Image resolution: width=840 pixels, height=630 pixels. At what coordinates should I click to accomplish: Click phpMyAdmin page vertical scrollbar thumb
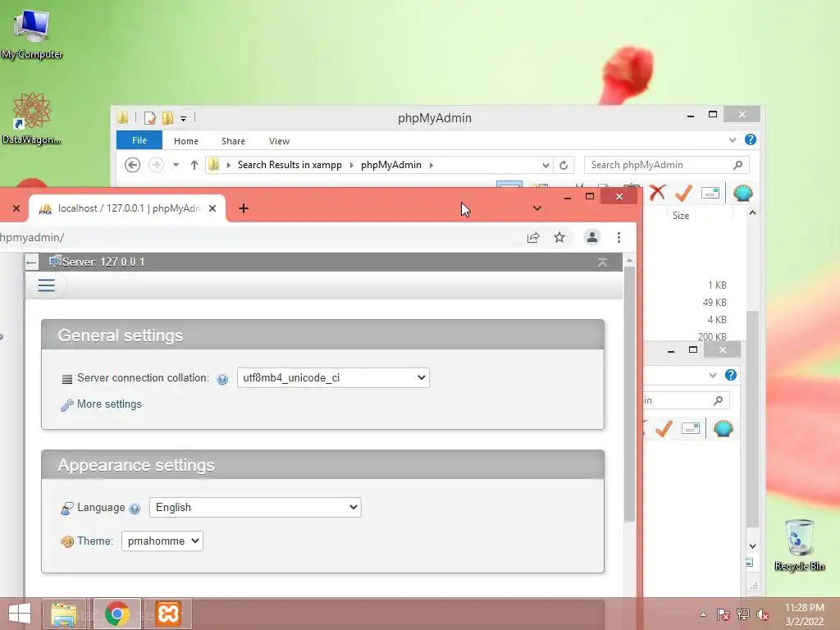(629, 394)
